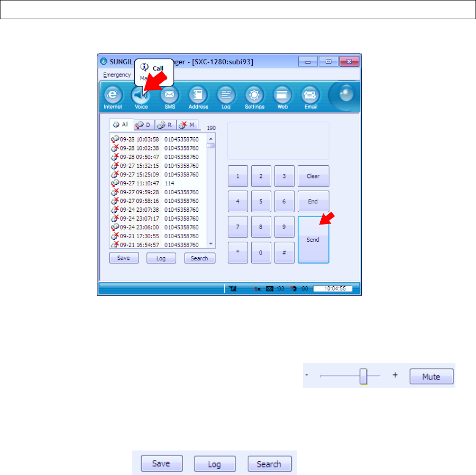Click the minus sign of volume control
The image size is (476, 475).
click(x=307, y=375)
